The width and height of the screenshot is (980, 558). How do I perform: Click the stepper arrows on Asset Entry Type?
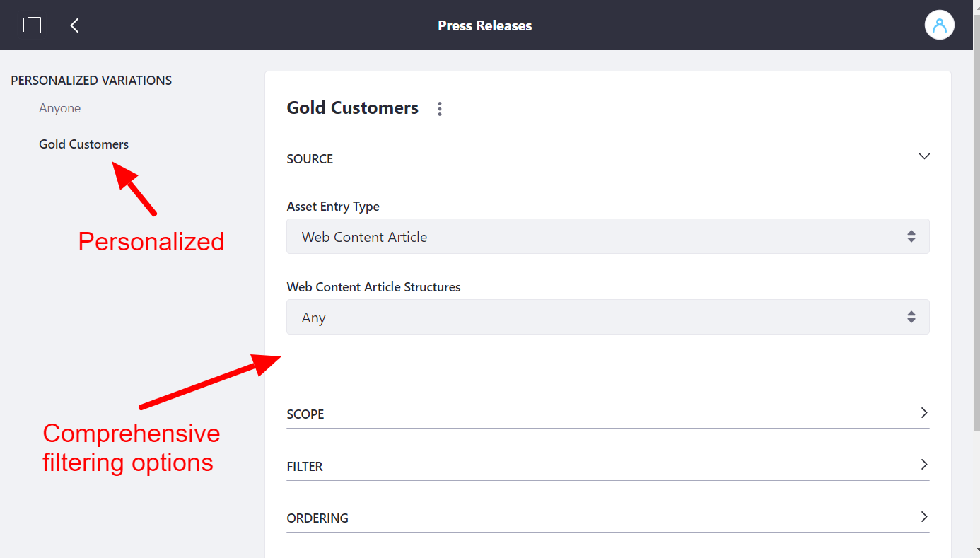[911, 236]
